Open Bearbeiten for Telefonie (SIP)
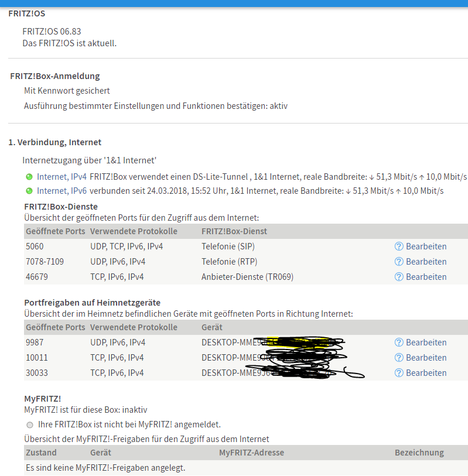The image size is (468, 476). [426, 246]
